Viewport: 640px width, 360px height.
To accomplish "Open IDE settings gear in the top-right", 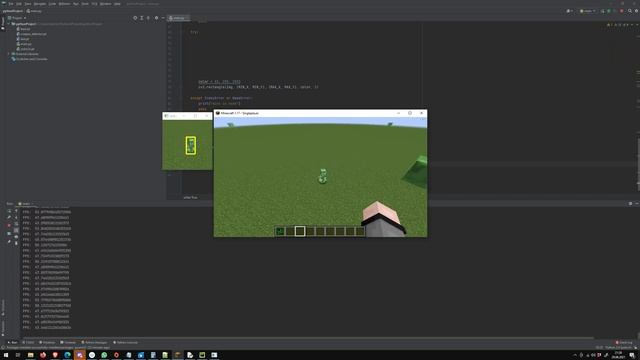I will [x=636, y=11].
